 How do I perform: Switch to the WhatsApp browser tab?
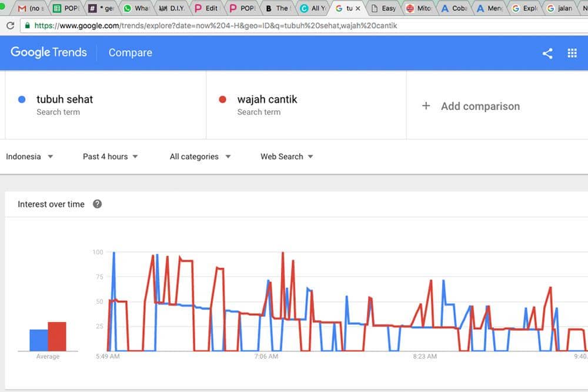coord(135,9)
